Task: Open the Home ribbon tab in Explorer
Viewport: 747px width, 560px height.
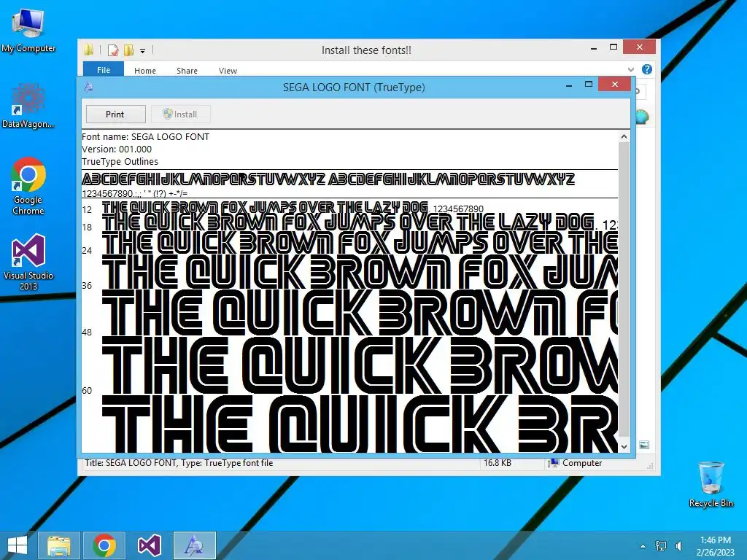Action: [x=145, y=71]
